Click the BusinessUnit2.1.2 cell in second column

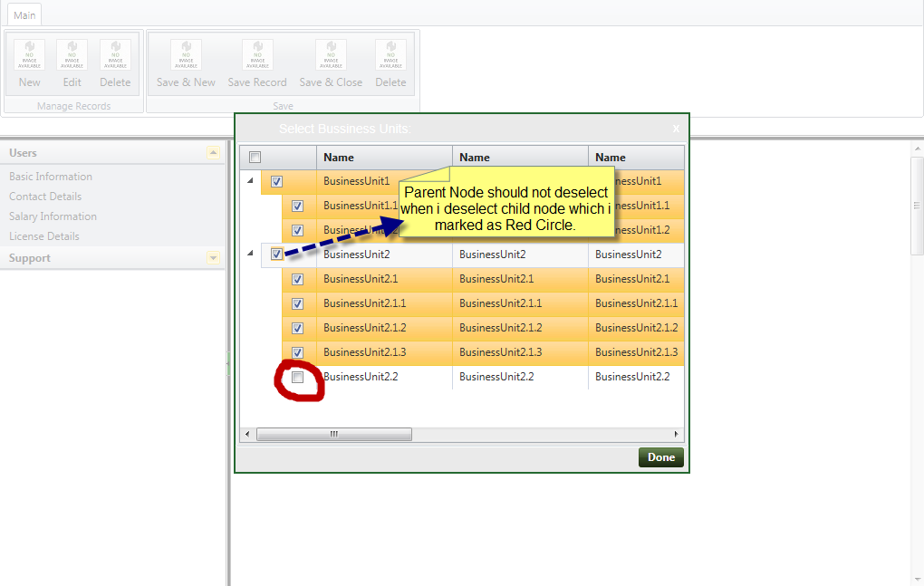520,328
